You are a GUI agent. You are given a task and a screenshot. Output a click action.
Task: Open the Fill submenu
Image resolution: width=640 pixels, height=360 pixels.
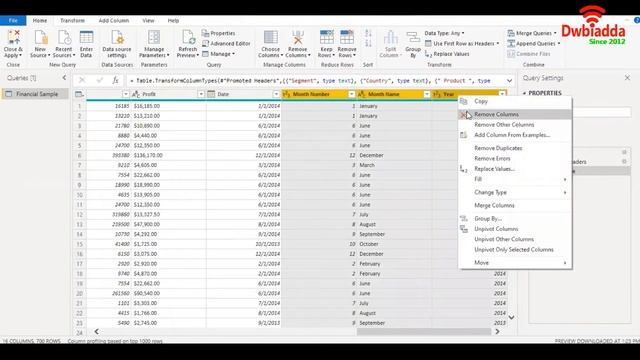(515, 179)
